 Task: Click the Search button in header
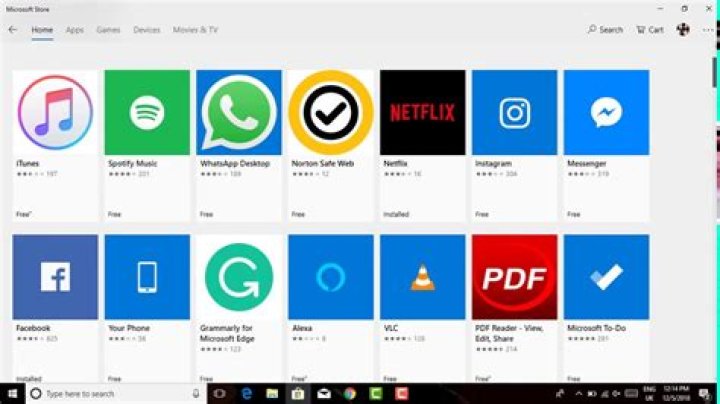pyautogui.click(x=605, y=30)
